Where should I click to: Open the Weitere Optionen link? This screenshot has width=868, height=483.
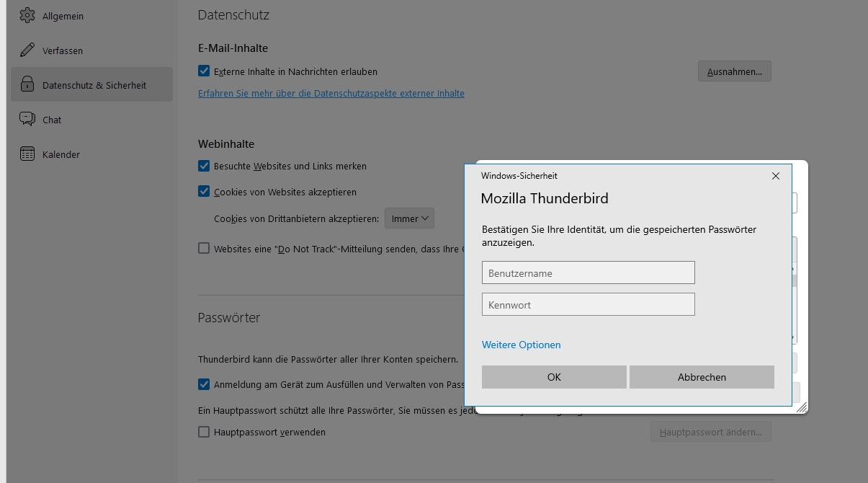coord(522,345)
